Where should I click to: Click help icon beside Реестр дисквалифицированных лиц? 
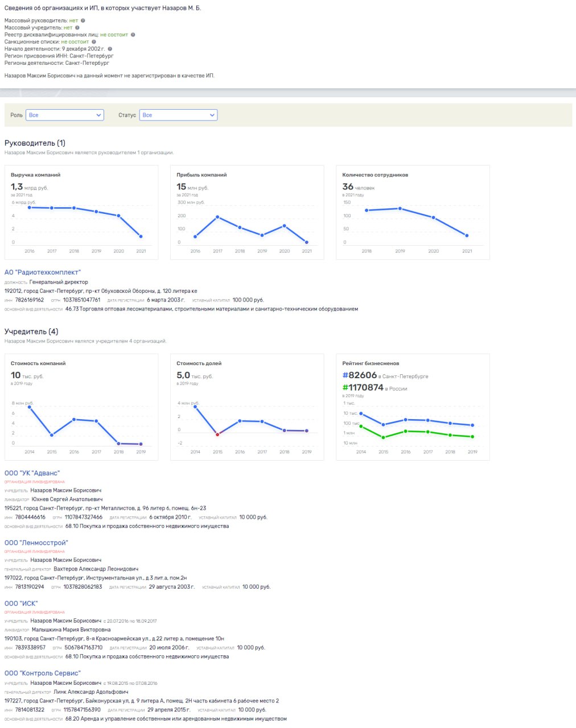133,35
